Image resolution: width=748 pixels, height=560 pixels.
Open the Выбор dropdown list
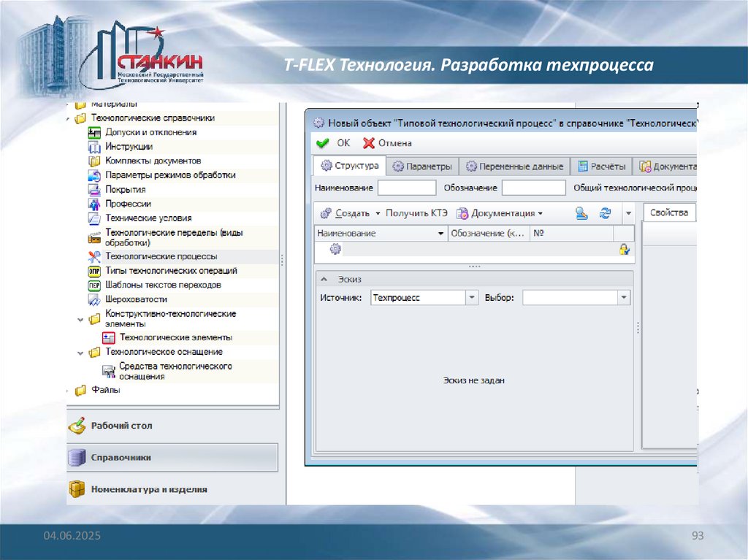tap(624, 298)
